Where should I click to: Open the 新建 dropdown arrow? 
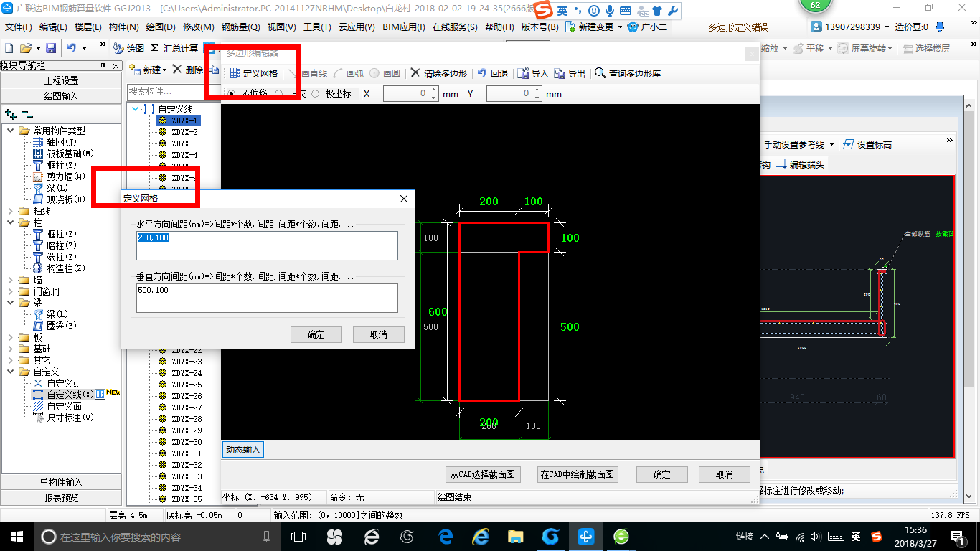click(164, 70)
